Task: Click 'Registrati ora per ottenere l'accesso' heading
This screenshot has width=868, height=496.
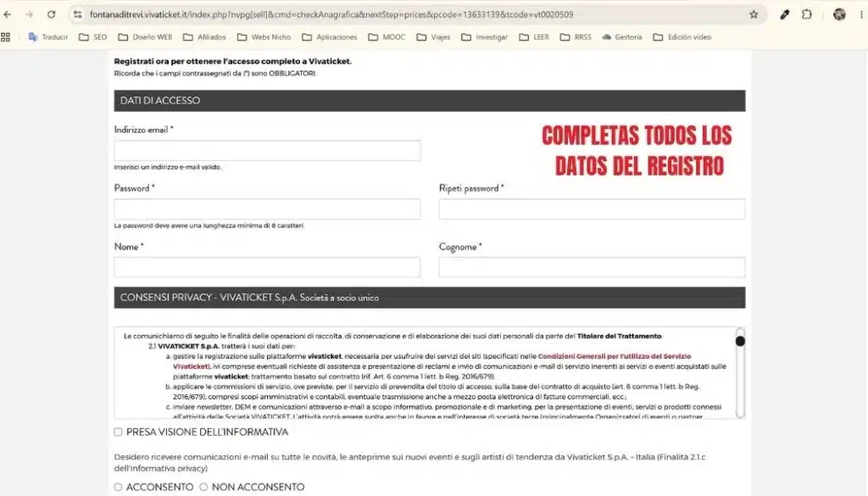Action: pyautogui.click(x=233, y=61)
